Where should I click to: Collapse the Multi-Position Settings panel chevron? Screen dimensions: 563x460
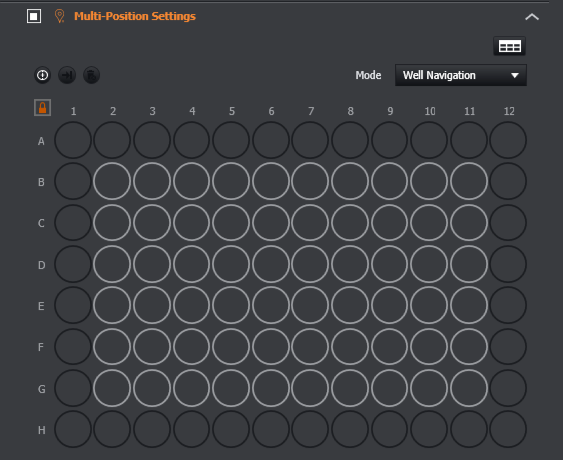(x=532, y=17)
